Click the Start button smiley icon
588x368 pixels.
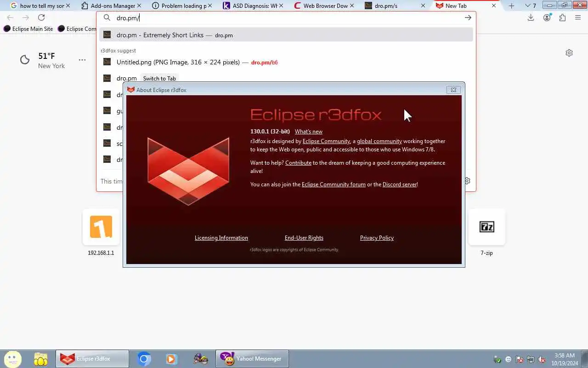[13, 359]
